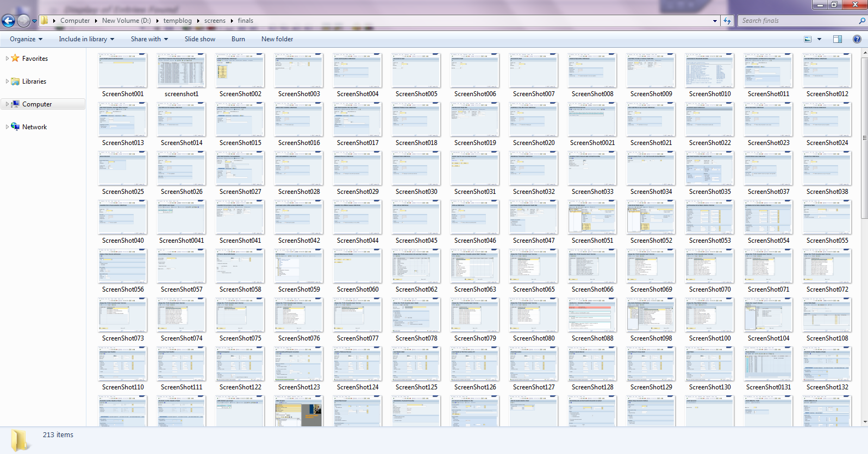
Task: Click the folder icon in details pane
Action: click(20, 440)
